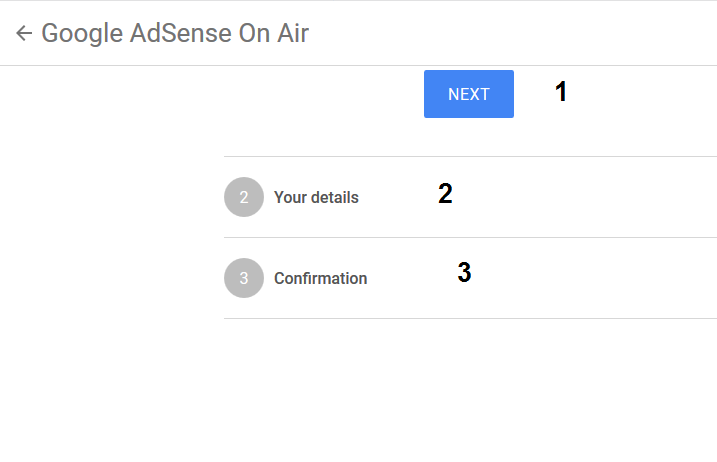Click the word "Google" in the header
Image resolution: width=717 pixels, height=462 pixels.
click(82, 33)
